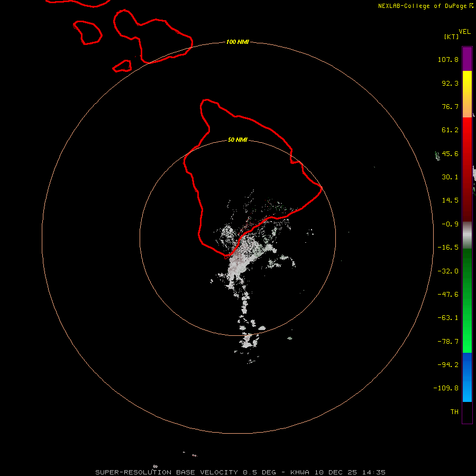Select the -16.5 velocity scale value
476x476 pixels.
(x=448, y=248)
